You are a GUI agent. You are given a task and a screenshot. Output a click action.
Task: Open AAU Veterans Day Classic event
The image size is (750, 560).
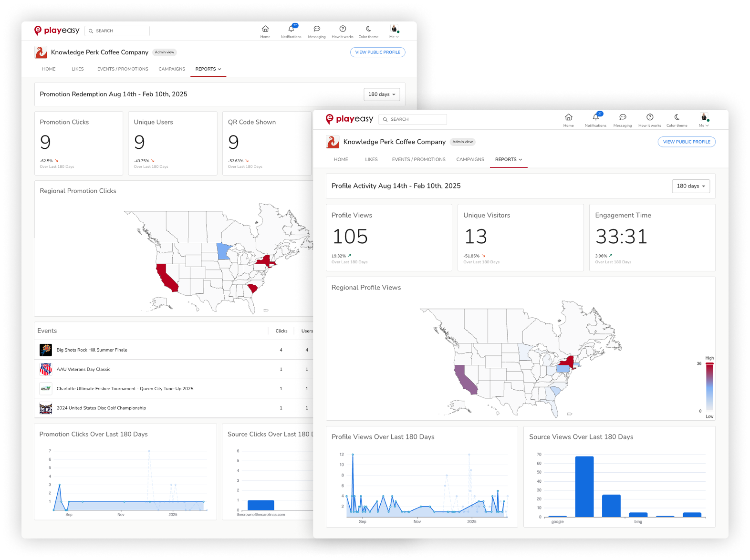tap(83, 369)
